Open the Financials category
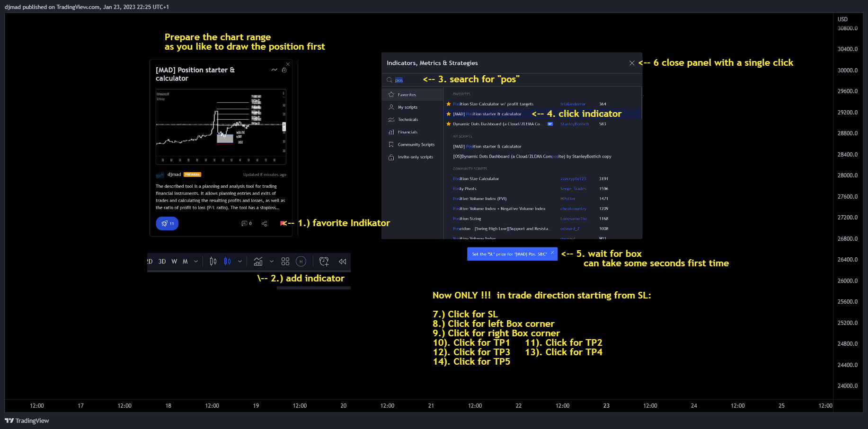 (x=412, y=132)
